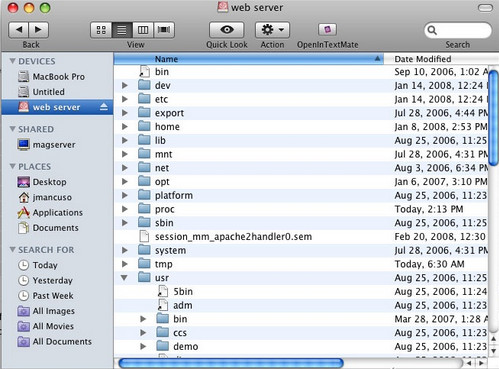The width and height of the screenshot is (499, 369).
Task: Select the ccs folder under usr
Action: click(301, 333)
